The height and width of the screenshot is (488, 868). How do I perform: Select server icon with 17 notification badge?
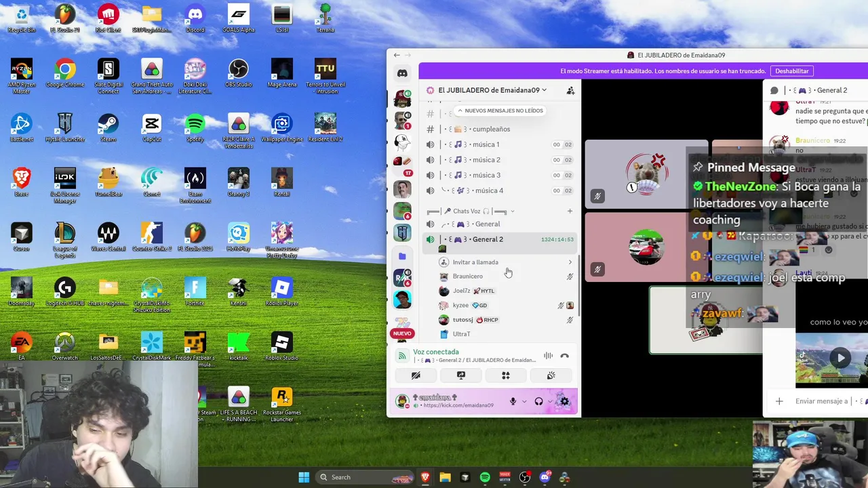pos(402,165)
